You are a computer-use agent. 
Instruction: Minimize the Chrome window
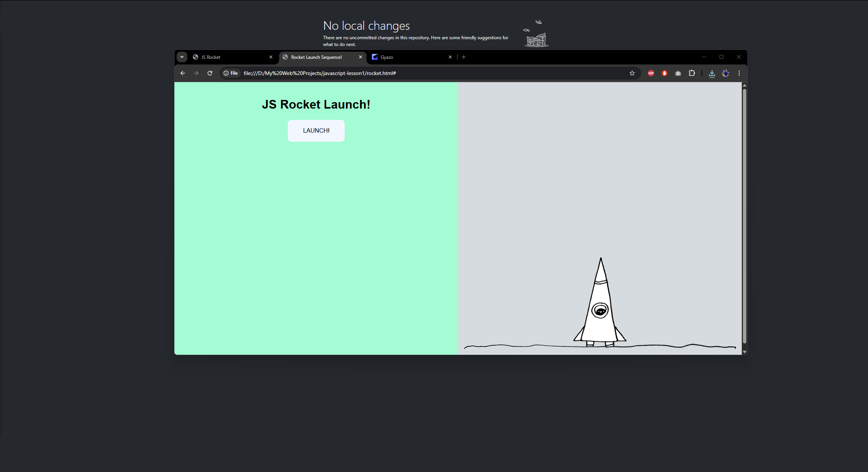704,57
